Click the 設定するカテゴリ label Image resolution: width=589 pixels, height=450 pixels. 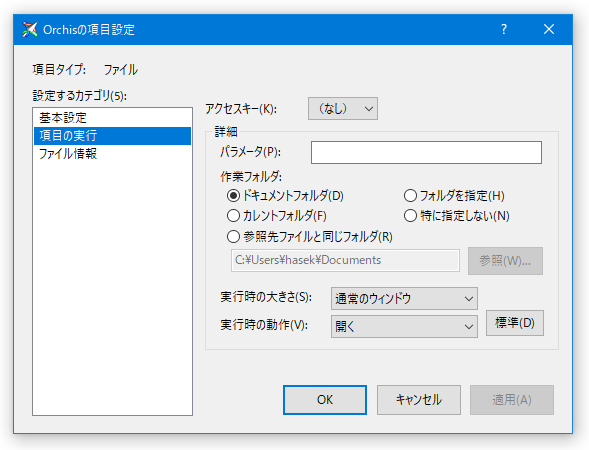[x=80, y=96]
